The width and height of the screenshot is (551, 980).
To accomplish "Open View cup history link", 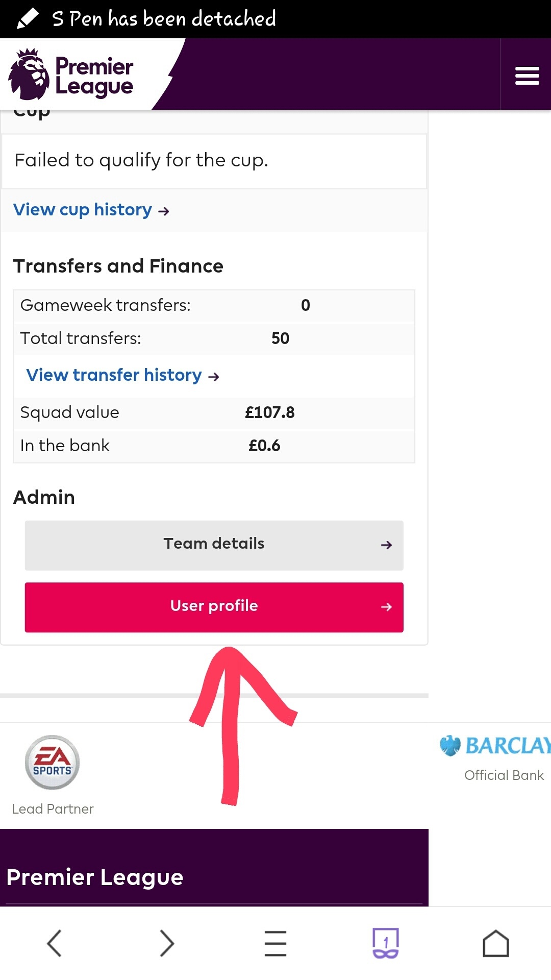I will coord(83,210).
